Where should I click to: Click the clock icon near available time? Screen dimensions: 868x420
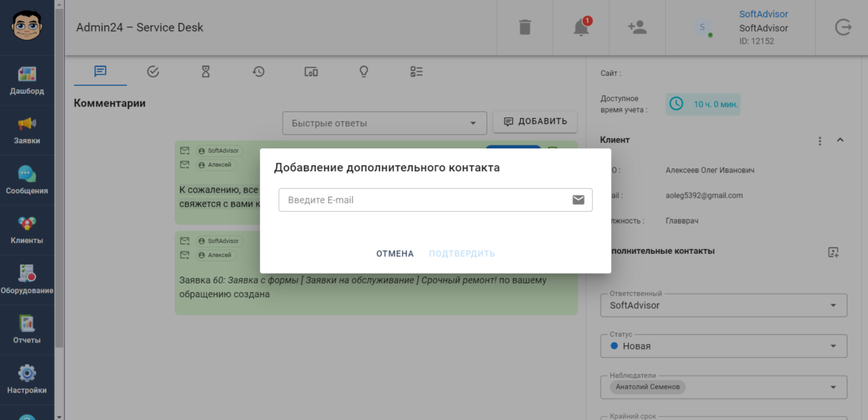(676, 104)
